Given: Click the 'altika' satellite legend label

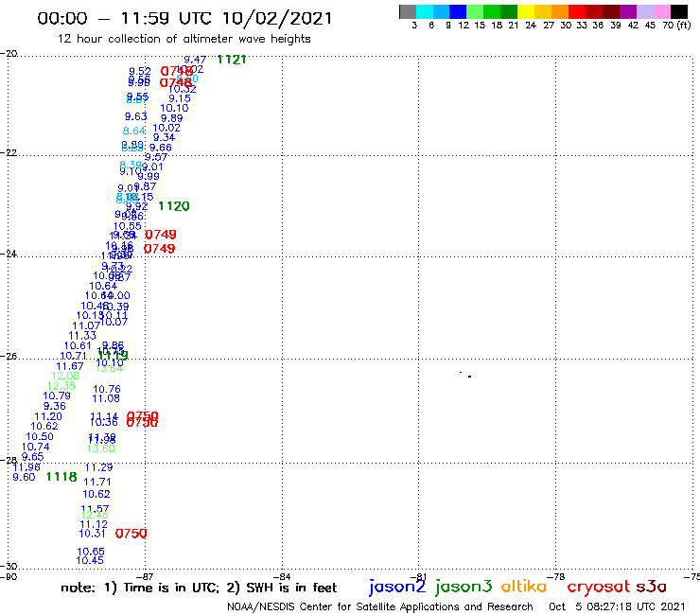Looking at the screenshot, I should point(524,586).
